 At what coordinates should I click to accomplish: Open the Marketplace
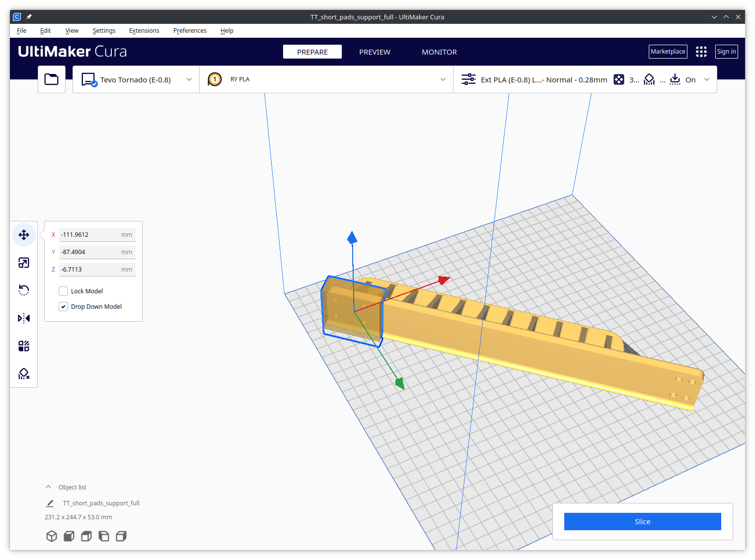(x=668, y=51)
